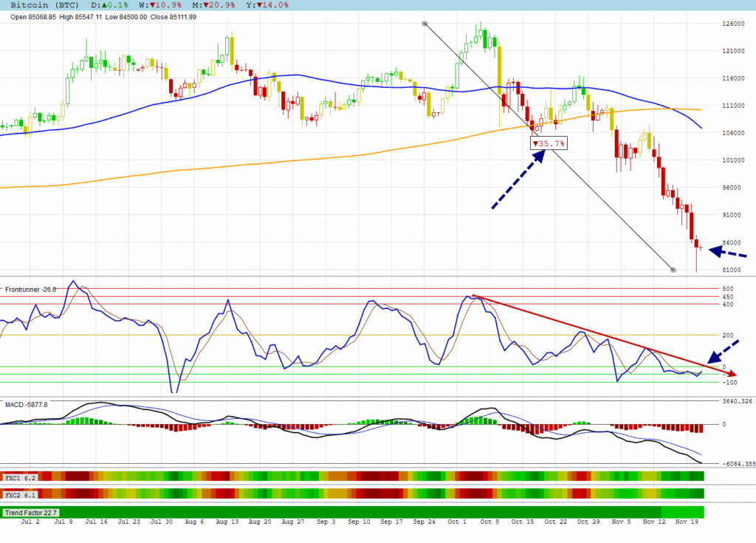Image resolution: width=756 pixels, height=543 pixels.
Task: Click light green end of Trend Factor bar
Action: point(682,512)
